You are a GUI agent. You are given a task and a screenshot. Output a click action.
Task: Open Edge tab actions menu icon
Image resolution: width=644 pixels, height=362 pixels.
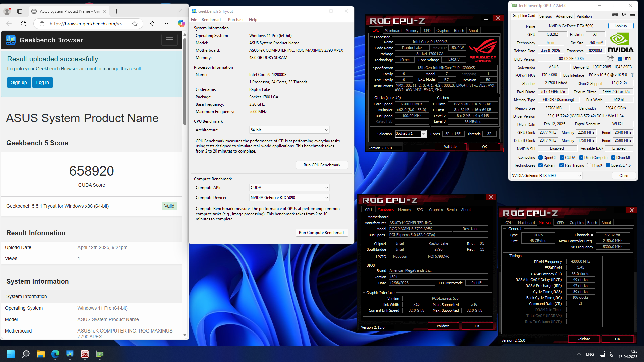(20, 11)
